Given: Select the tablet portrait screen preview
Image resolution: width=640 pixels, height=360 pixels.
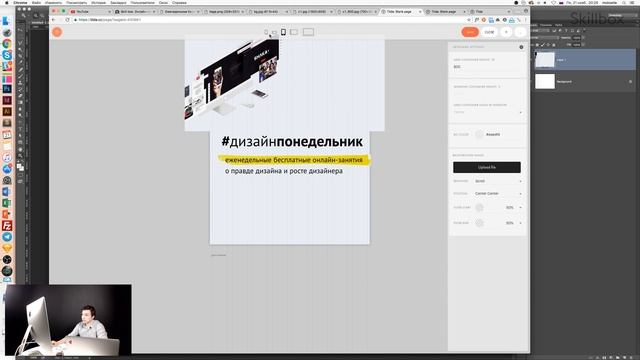Looking at the screenshot, I should (x=283, y=32).
